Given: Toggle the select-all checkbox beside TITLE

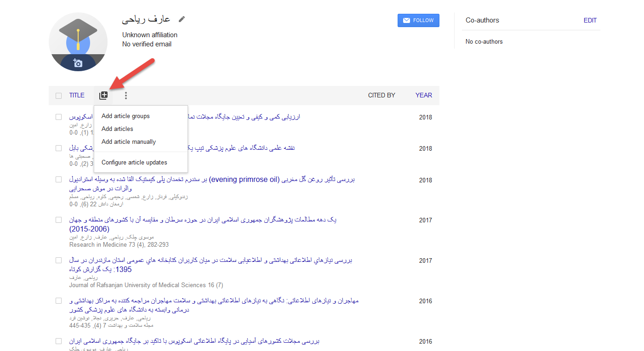Looking at the screenshot, I should pyautogui.click(x=58, y=96).
